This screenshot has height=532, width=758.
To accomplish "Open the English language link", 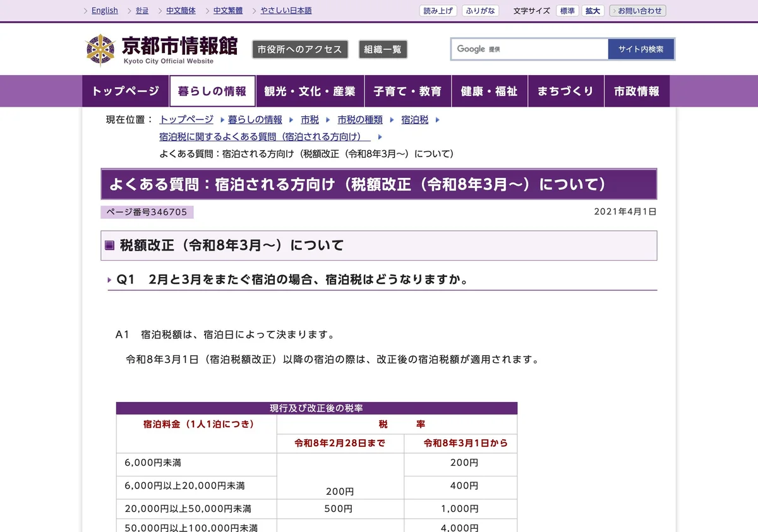I will 105,11.
